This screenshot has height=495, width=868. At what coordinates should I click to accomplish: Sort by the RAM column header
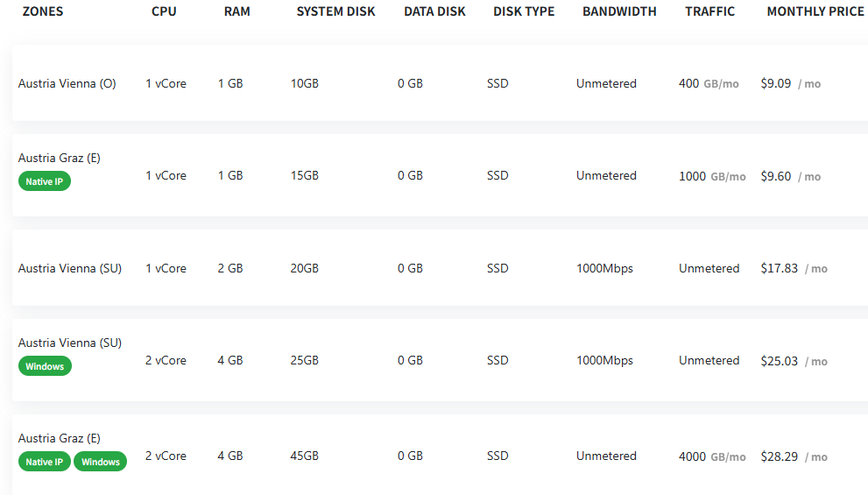click(237, 11)
